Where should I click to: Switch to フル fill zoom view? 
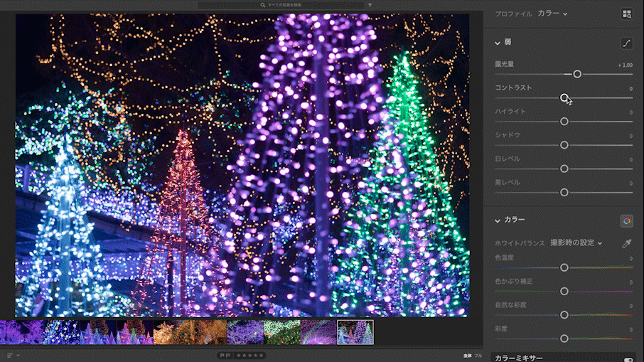coord(478,356)
